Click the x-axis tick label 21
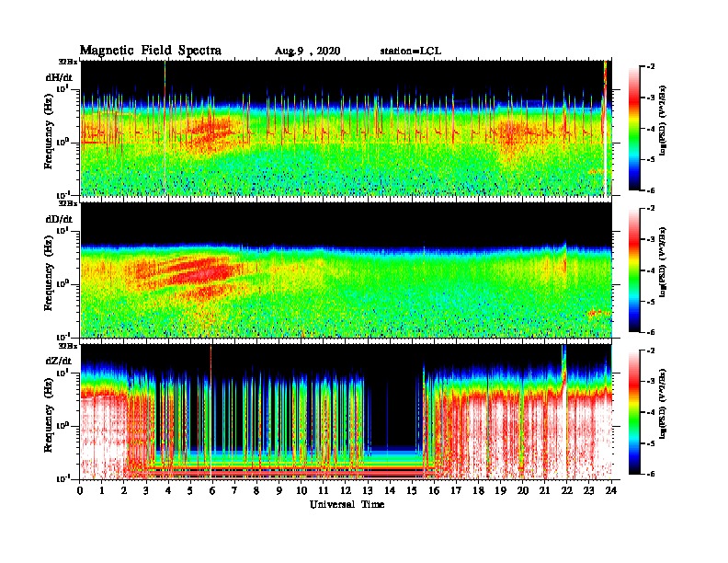The width and height of the screenshot is (728, 563). 544,490
